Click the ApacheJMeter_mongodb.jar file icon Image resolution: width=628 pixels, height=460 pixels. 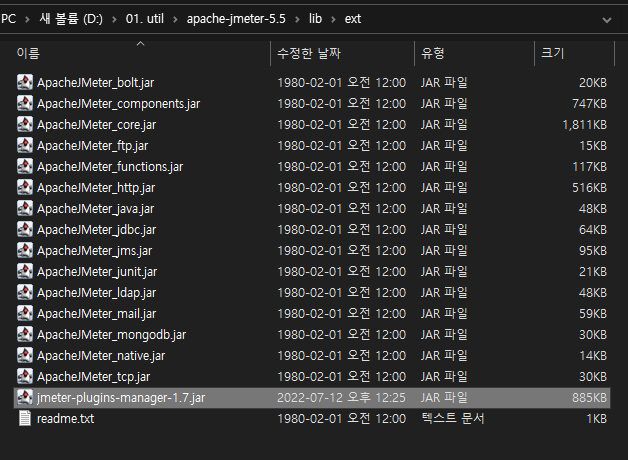[25, 334]
